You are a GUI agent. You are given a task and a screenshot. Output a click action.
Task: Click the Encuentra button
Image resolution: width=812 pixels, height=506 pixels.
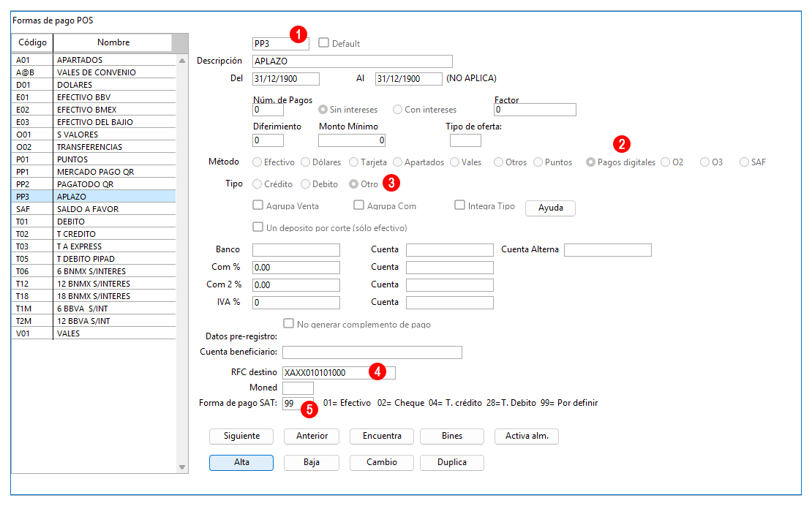[382, 436]
